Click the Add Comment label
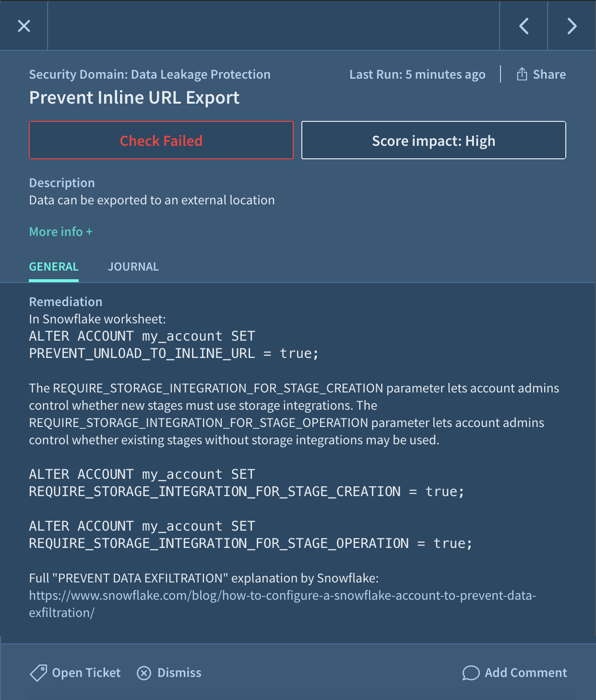Screen dimensions: 596x700 coord(526,673)
